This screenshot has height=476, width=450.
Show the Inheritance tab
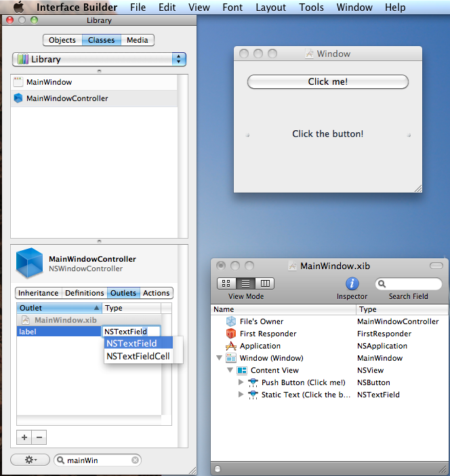click(x=38, y=293)
